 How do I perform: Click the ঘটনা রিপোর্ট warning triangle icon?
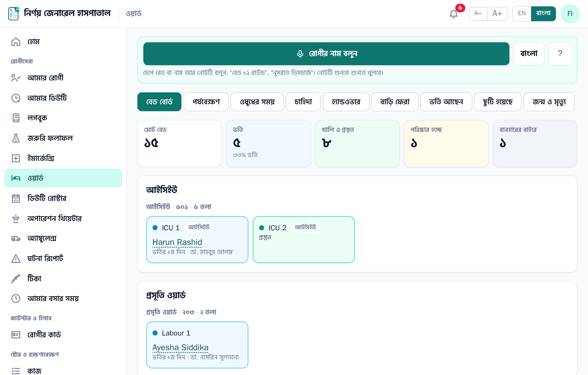(x=16, y=258)
